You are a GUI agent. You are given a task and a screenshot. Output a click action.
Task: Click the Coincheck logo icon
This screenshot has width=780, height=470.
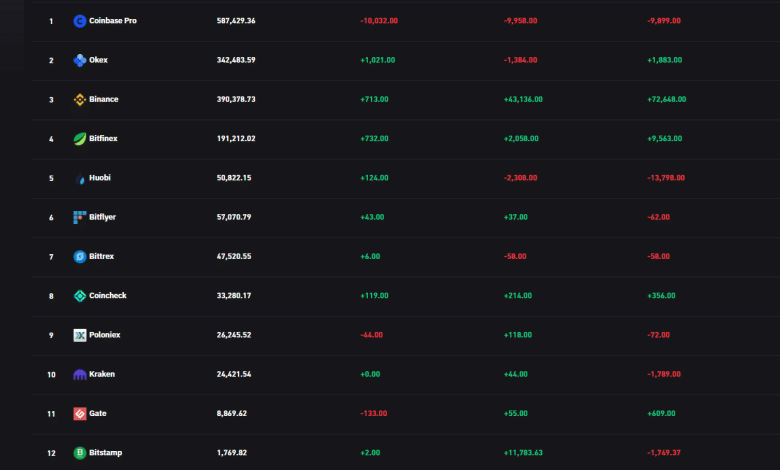(80, 296)
